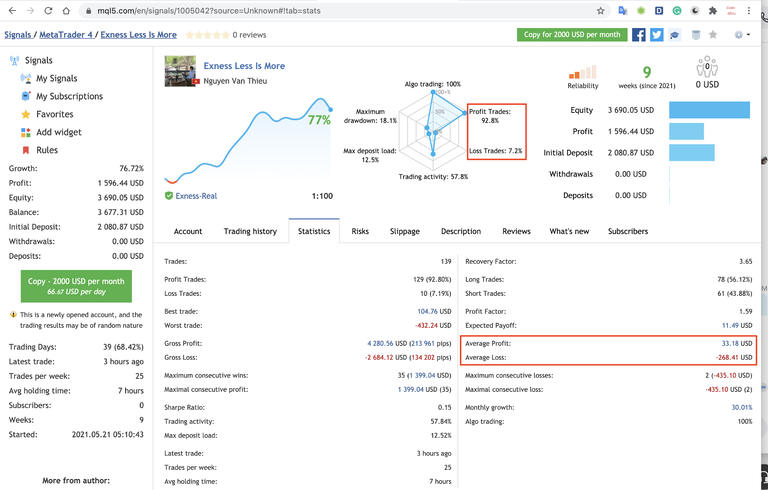
Task: Bookmark this page in browser address bar
Action: 600,10
